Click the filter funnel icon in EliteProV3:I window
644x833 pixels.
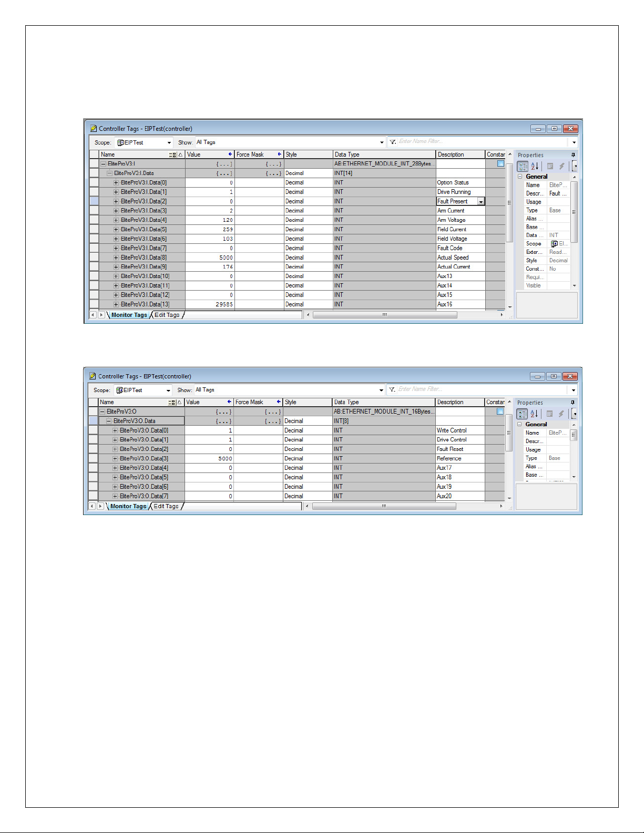(x=392, y=142)
